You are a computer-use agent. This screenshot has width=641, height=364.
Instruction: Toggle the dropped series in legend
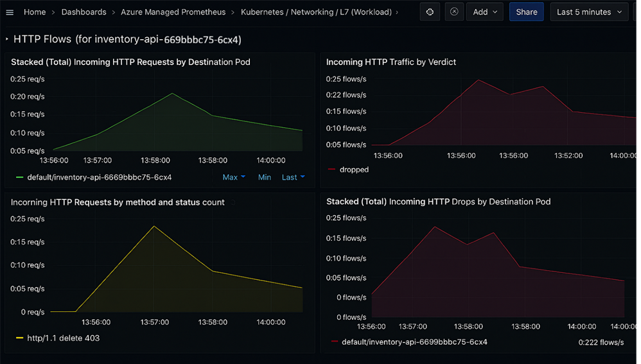pos(354,170)
